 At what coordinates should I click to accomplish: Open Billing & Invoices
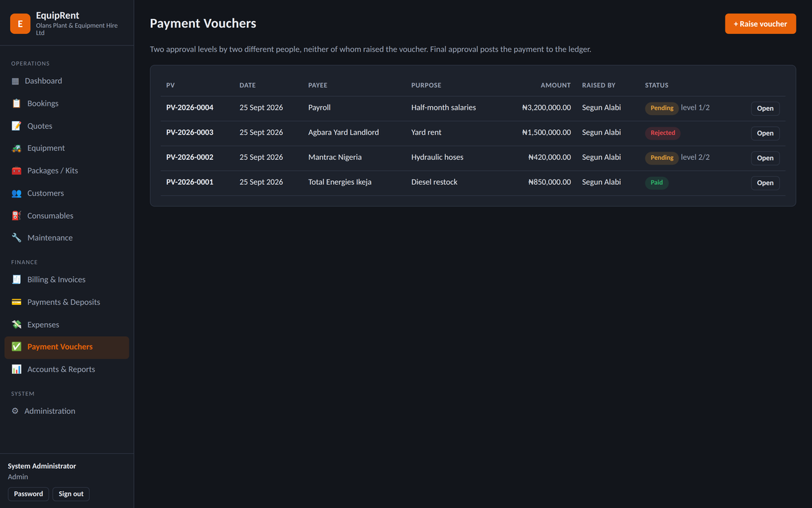(x=66, y=280)
